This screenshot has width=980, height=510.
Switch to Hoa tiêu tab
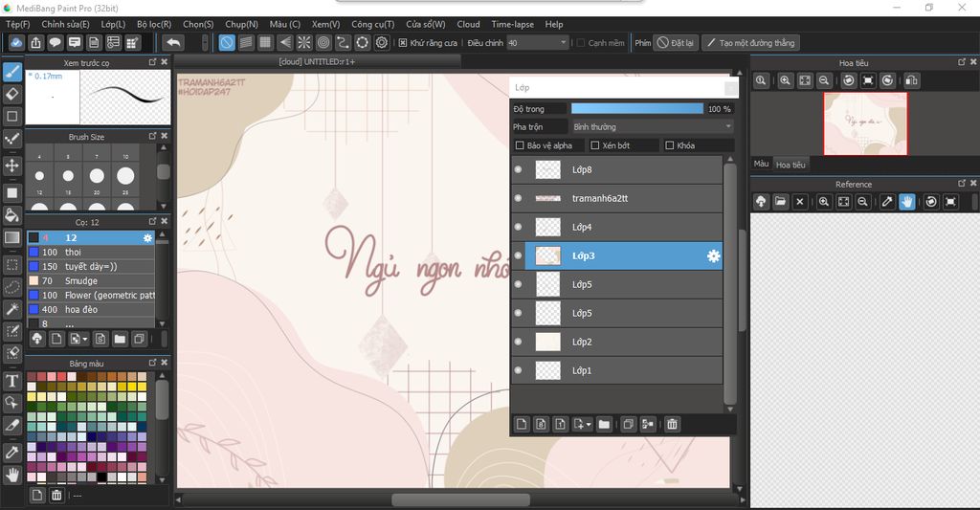(x=791, y=165)
